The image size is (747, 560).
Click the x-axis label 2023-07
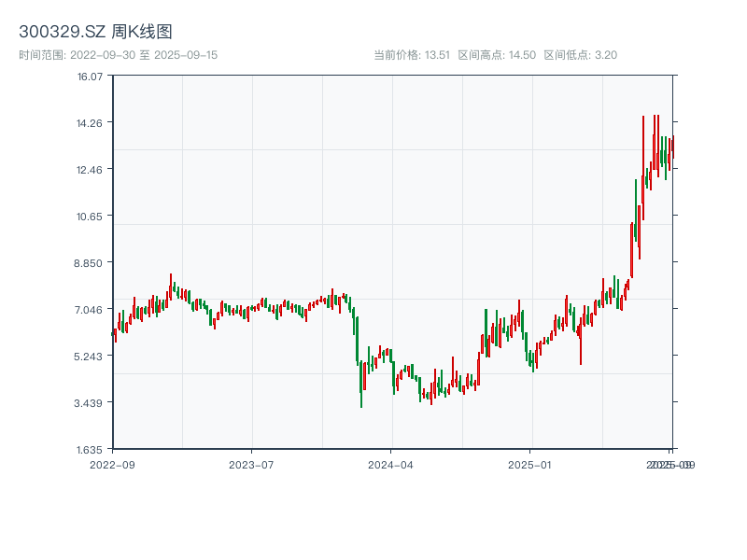251,465
